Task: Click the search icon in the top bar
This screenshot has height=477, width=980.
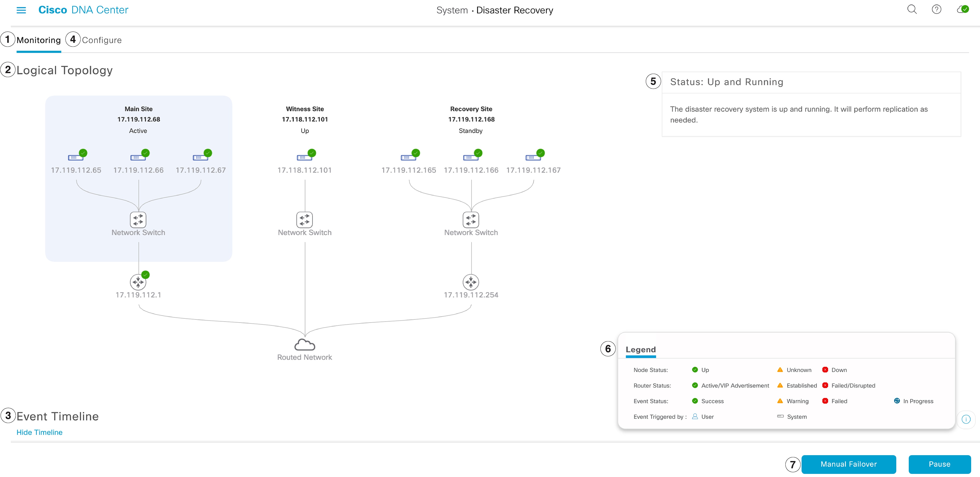Action: [912, 10]
